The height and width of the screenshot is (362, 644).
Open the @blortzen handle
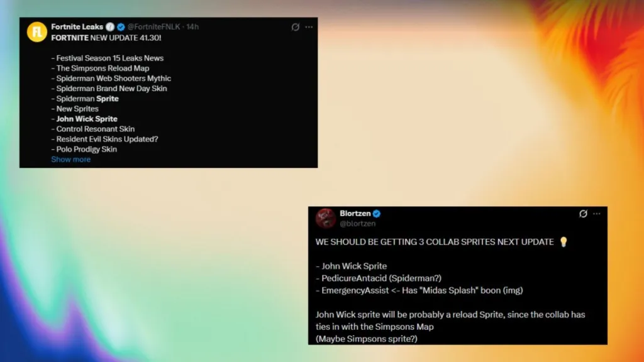point(358,224)
